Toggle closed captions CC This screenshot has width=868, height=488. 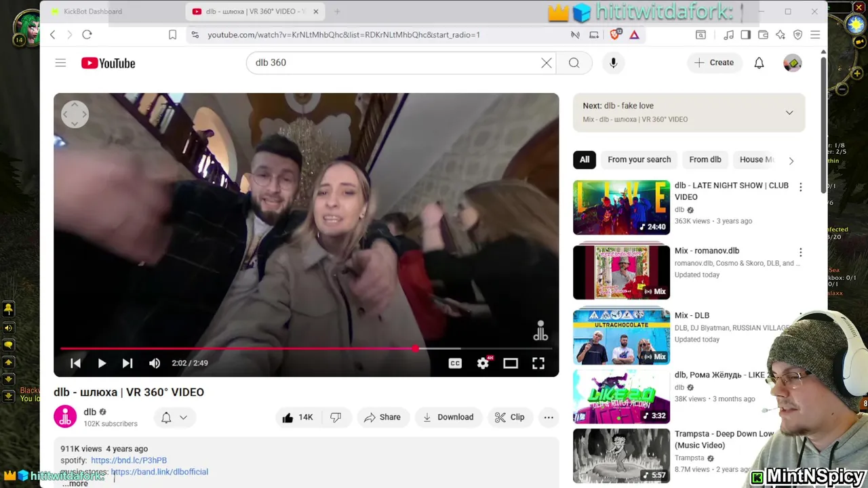455,363
